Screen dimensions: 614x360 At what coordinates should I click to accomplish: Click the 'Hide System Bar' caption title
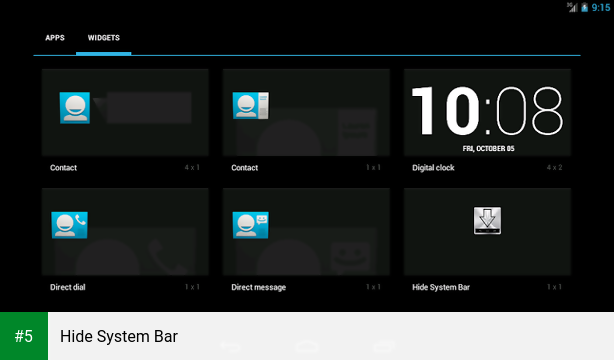[x=119, y=336]
